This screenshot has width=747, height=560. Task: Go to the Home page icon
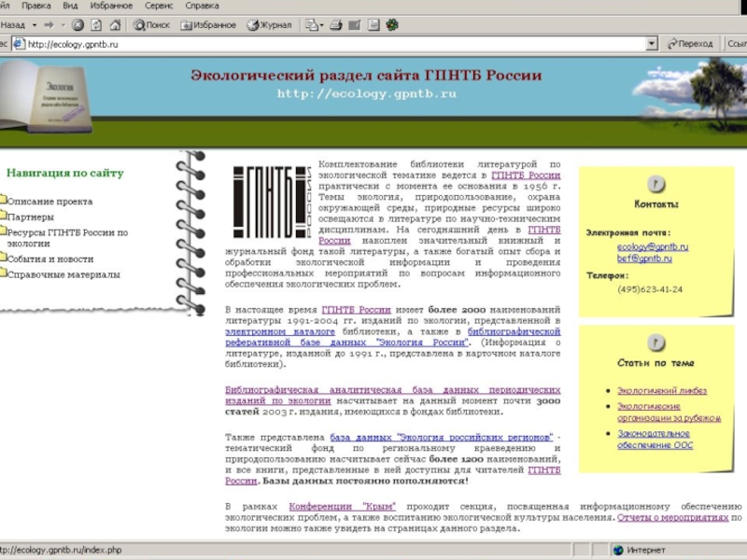[x=113, y=25]
